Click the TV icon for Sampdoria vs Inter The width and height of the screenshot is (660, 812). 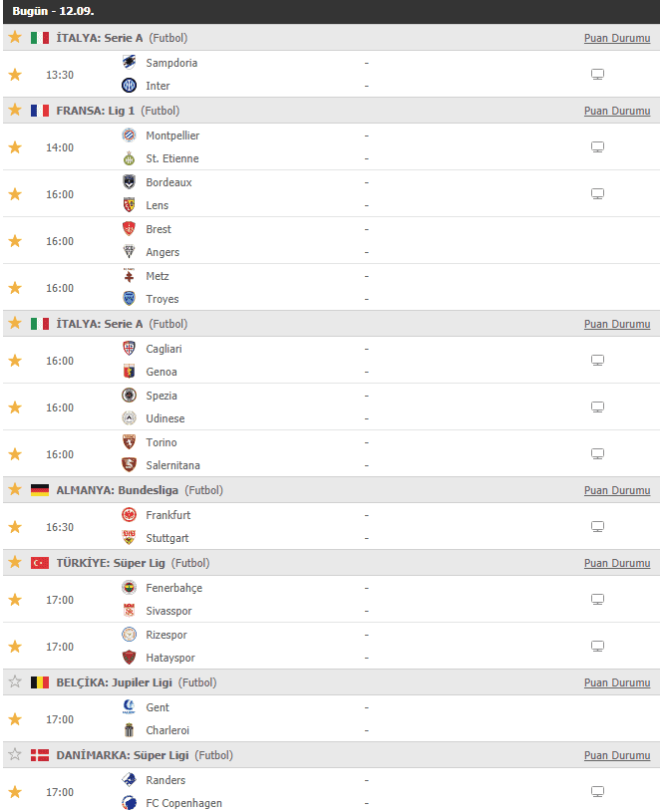pyautogui.click(x=597, y=74)
